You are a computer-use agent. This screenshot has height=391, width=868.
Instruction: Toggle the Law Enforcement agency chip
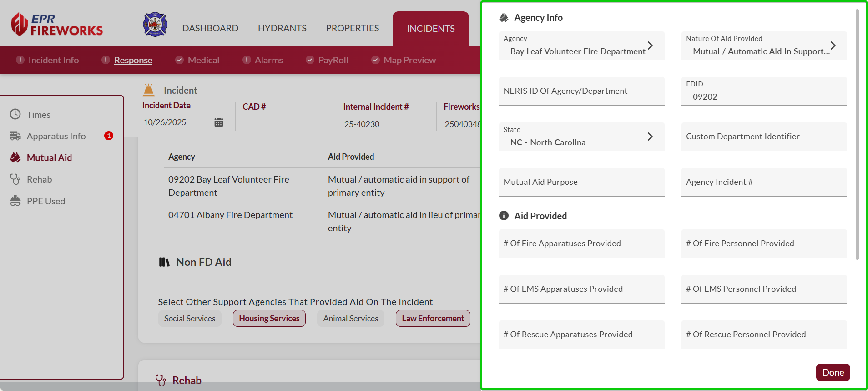click(x=433, y=319)
